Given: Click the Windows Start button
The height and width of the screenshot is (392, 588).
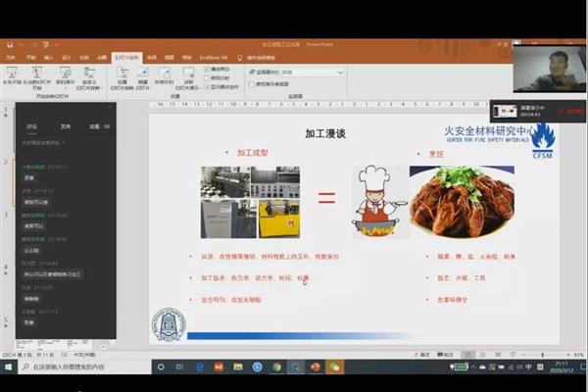Looking at the screenshot, I should point(7,367).
